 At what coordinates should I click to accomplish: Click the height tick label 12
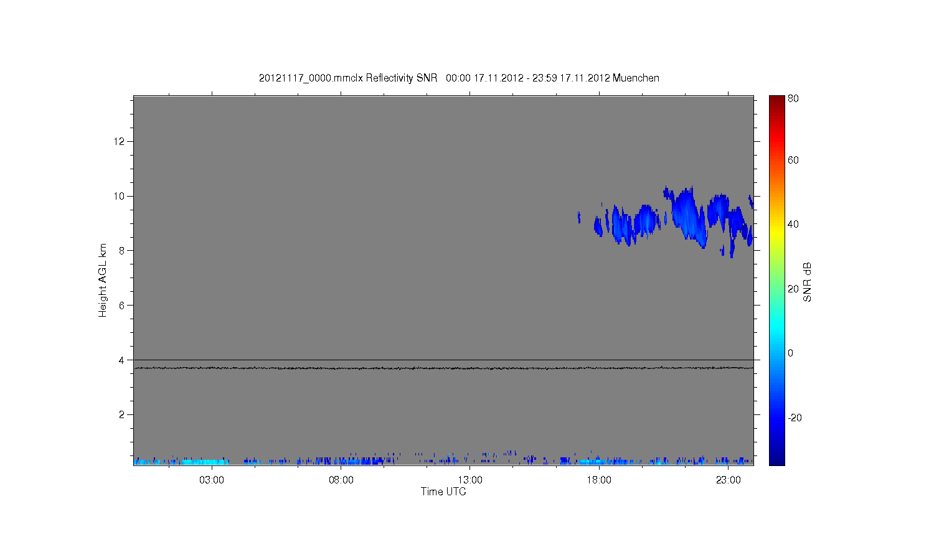[x=119, y=141]
